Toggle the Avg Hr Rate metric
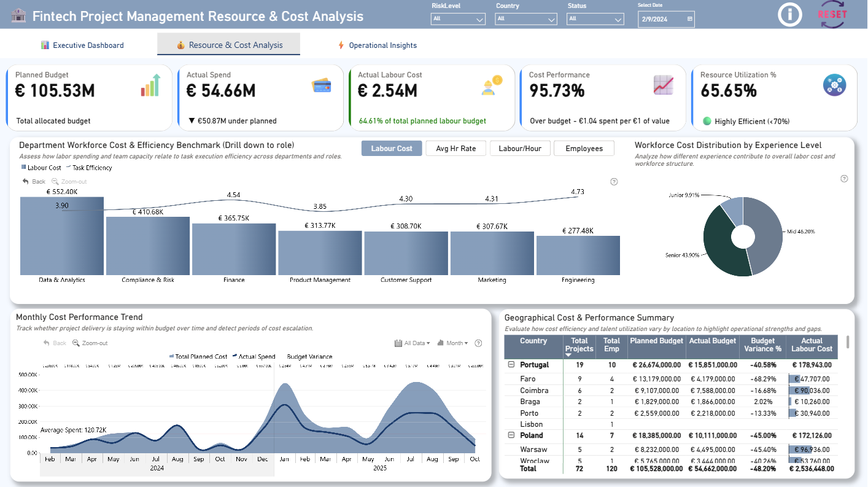 tap(455, 149)
